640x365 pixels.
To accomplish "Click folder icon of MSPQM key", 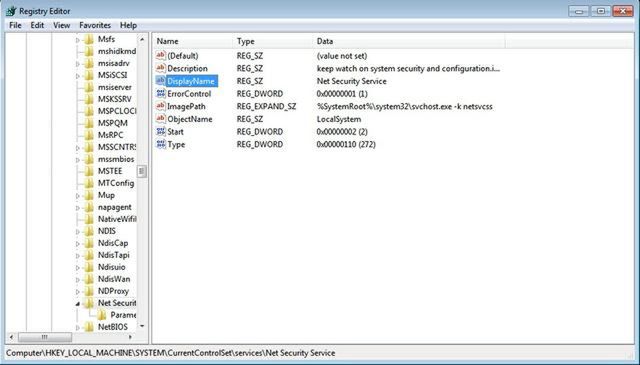I will click(x=89, y=123).
